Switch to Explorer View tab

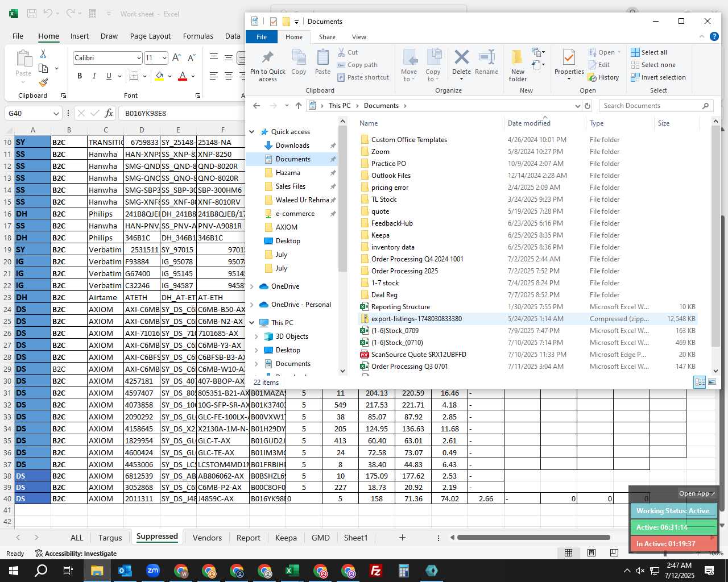click(x=359, y=37)
